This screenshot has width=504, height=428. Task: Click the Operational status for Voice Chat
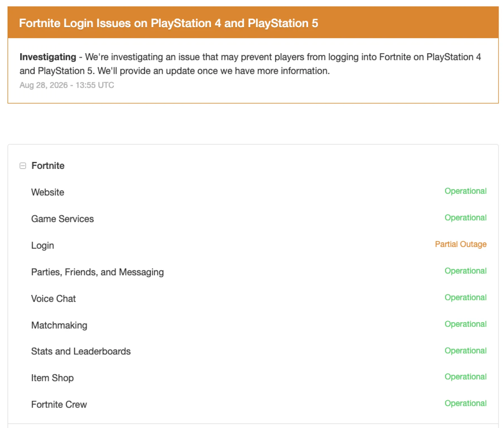465,297
